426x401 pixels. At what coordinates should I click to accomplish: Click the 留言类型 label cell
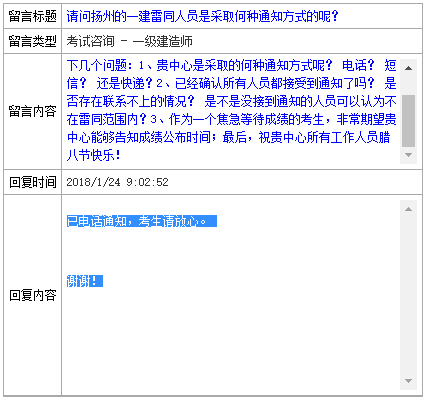coord(33,41)
